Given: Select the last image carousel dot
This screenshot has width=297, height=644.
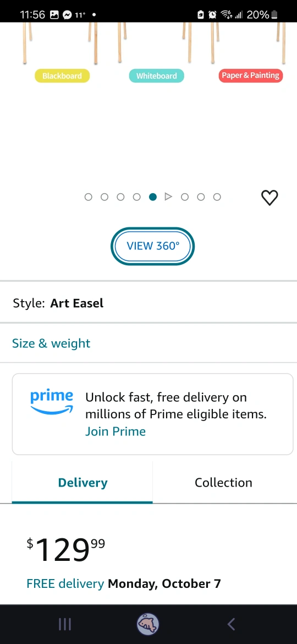Looking at the screenshot, I should point(217,197).
